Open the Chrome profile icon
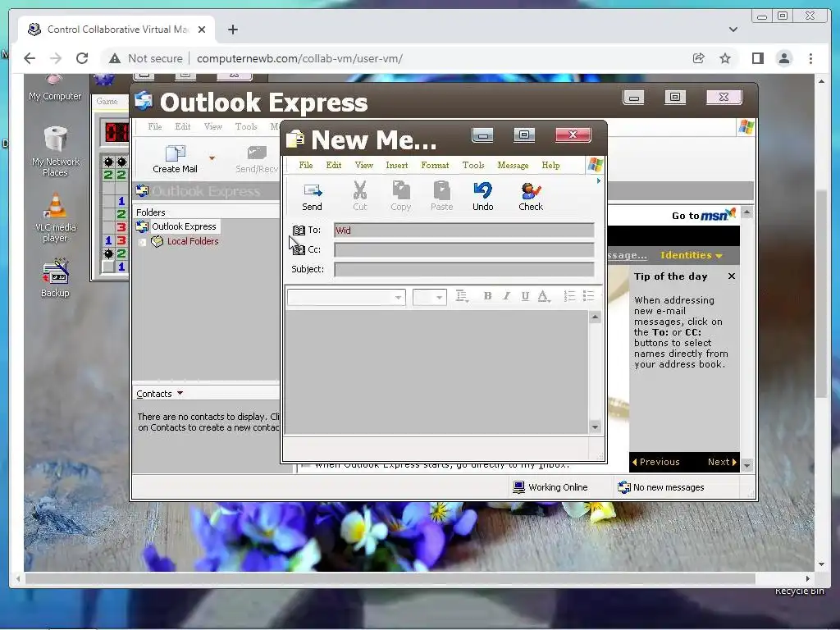840x630 pixels. click(x=783, y=58)
